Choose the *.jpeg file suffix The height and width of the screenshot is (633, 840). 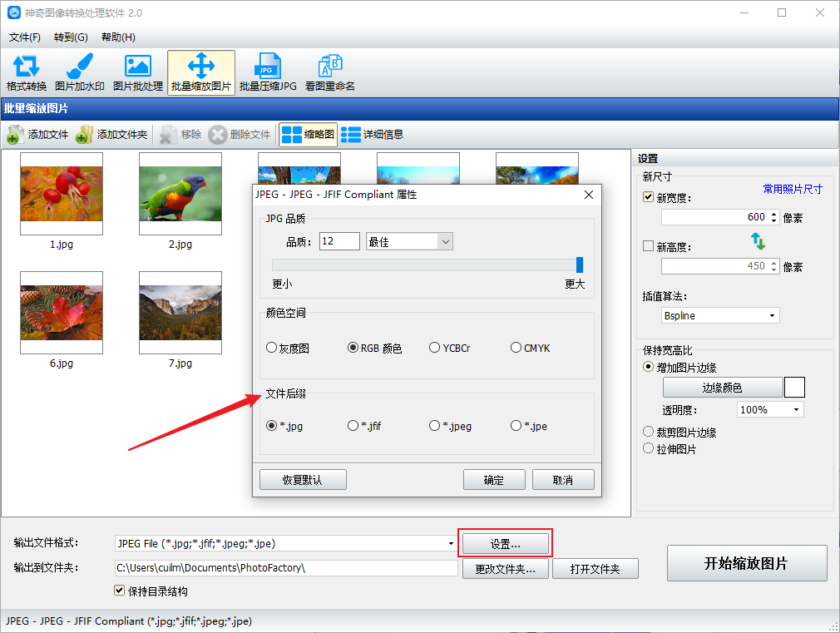click(434, 426)
